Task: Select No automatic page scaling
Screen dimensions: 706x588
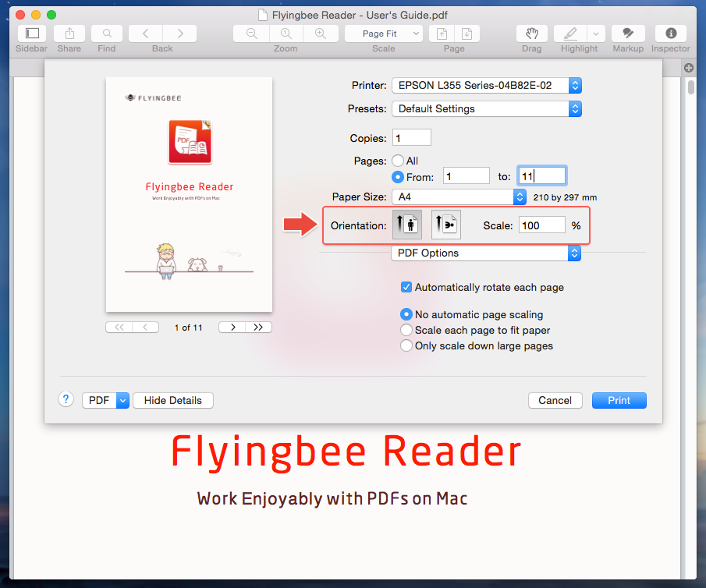Action: pos(406,314)
